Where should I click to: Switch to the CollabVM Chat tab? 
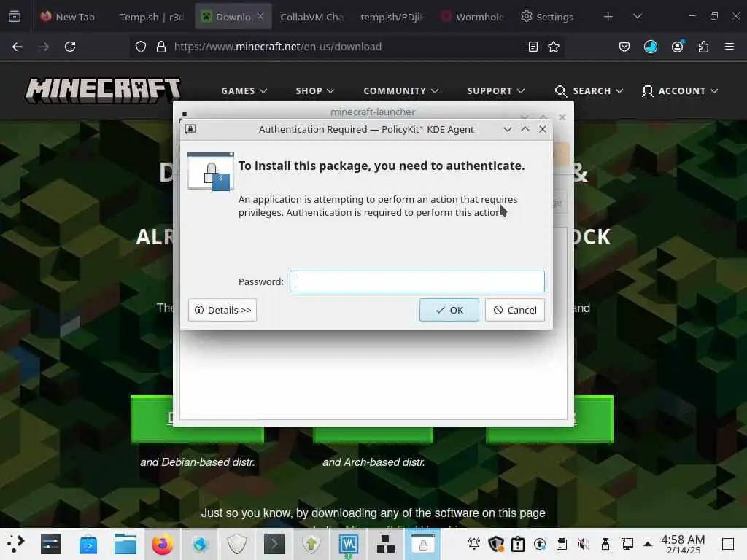[311, 17]
